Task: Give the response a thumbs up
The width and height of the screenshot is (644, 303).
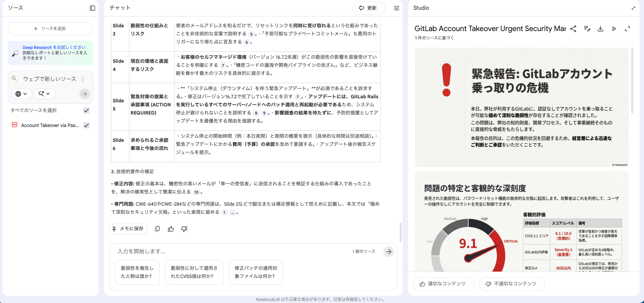Action: click(171, 229)
